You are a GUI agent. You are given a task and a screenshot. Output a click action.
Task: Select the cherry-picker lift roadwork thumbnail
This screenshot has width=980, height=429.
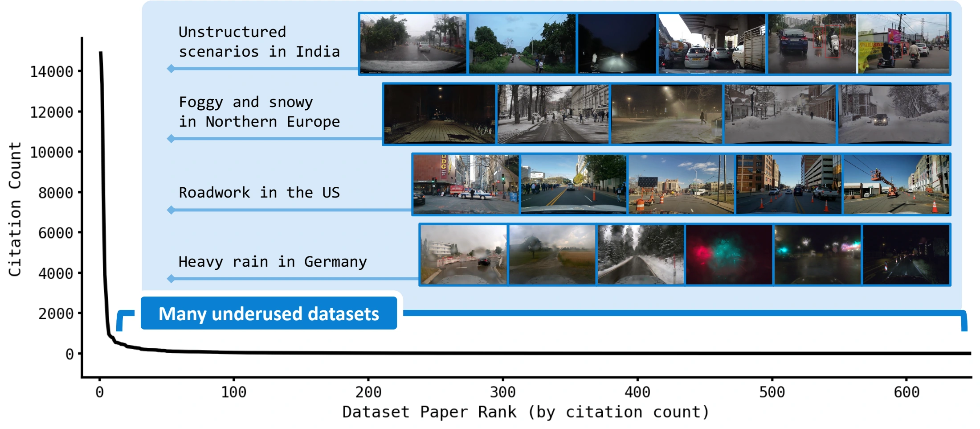(x=896, y=185)
